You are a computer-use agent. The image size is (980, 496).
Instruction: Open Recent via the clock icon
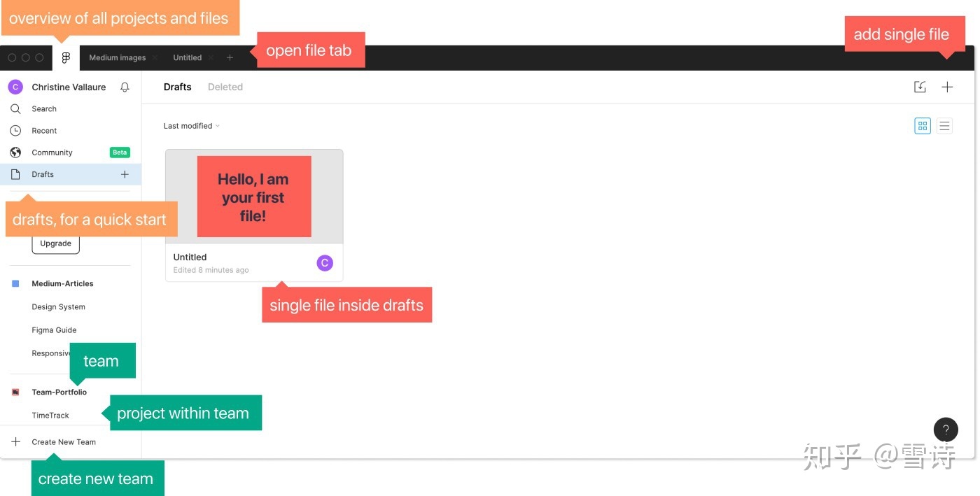[15, 131]
